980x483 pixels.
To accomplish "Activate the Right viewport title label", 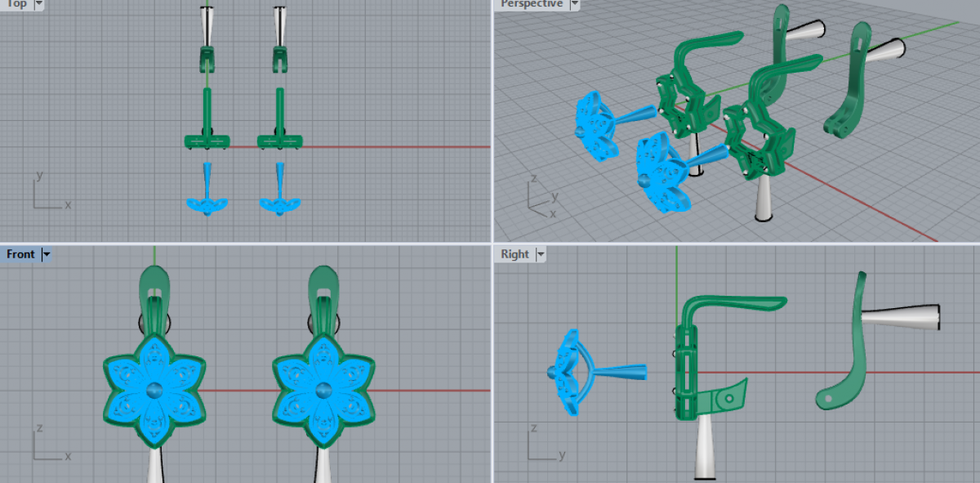I will click(x=514, y=254).
